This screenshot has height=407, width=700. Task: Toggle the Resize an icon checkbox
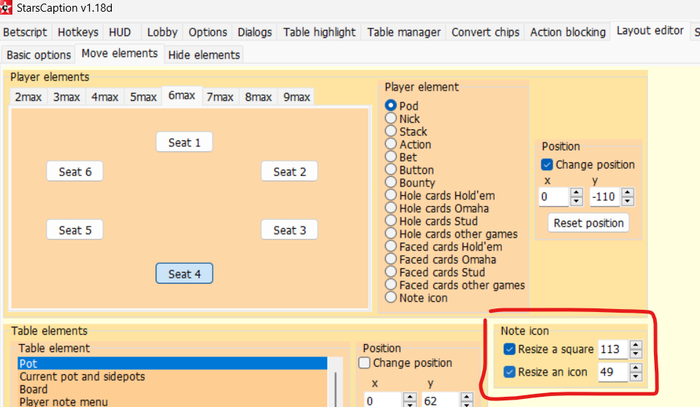(x=509, y=372)
